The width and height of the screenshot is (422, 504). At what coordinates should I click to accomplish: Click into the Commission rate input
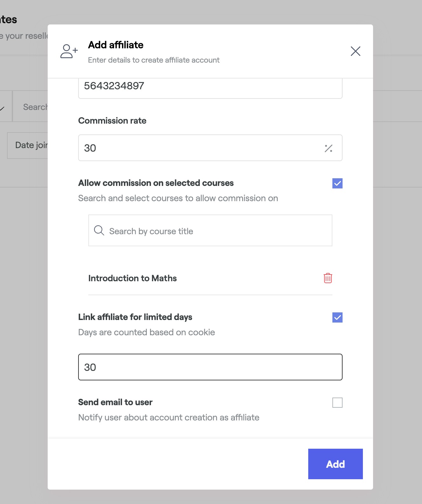[x=200, y=148]
